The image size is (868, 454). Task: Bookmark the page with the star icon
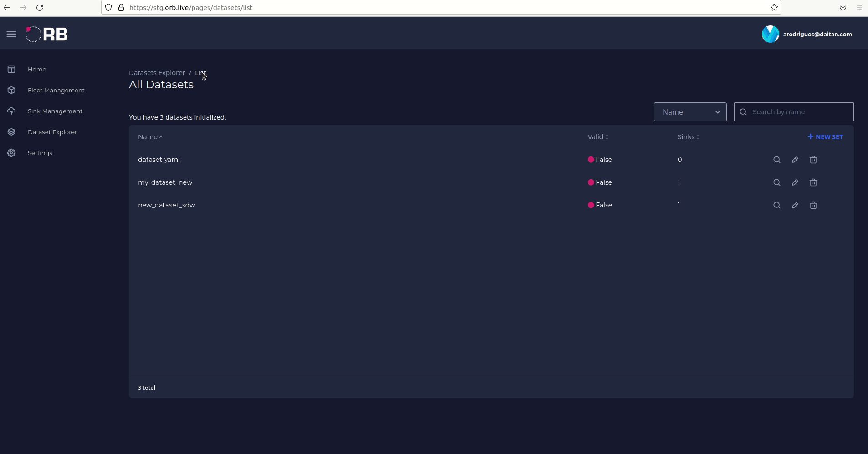774,7
